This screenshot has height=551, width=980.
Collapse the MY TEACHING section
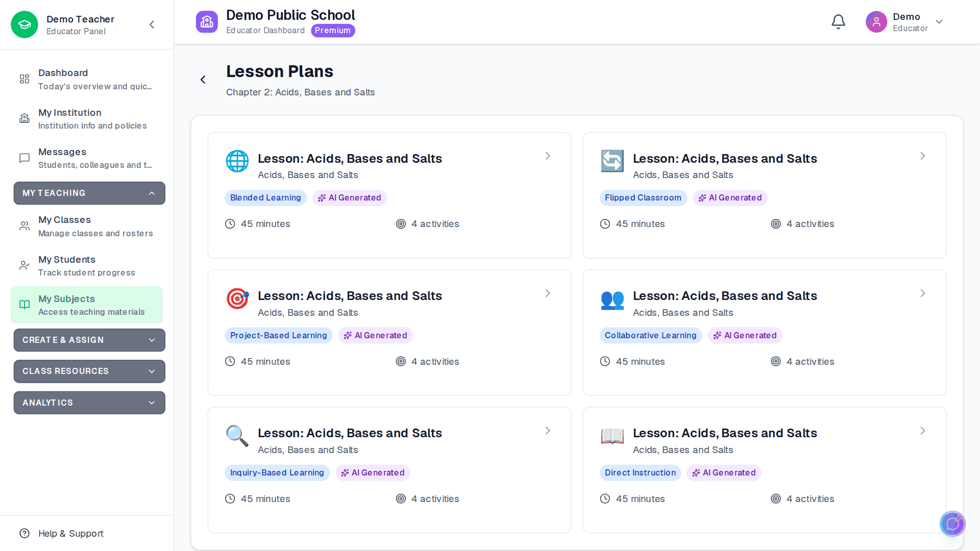coord(89,193)
